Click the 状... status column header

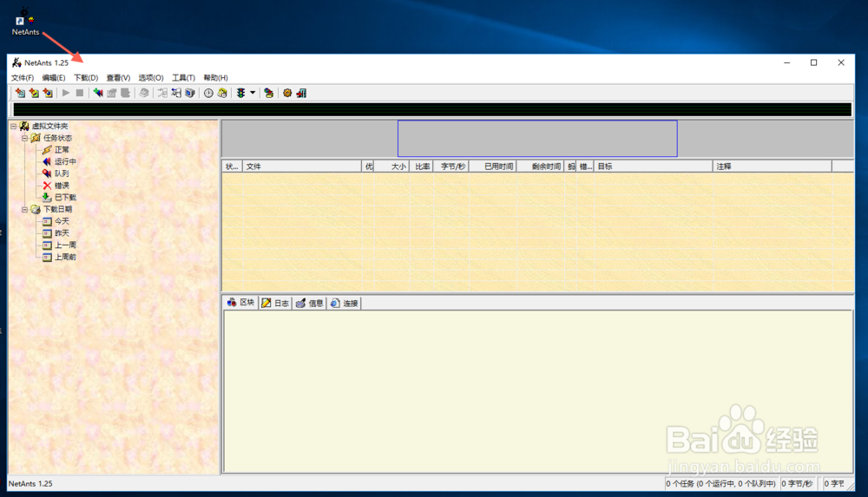pyautogui.click(x=232, y=166)
